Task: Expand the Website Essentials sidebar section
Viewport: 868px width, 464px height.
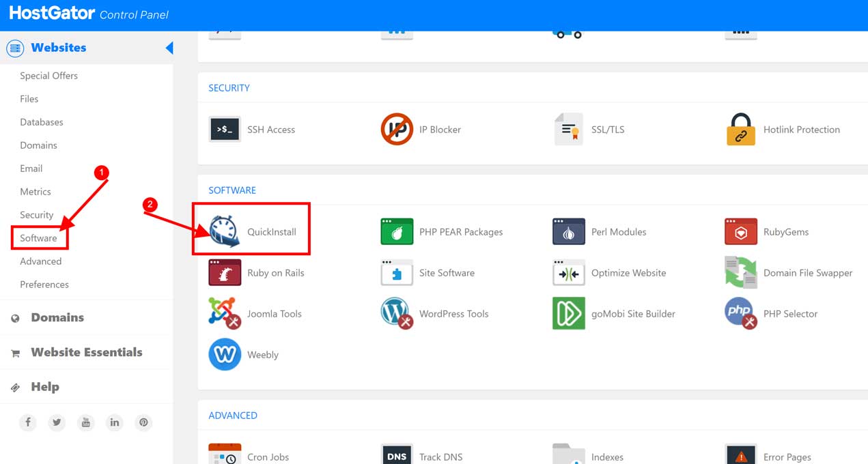Action: (86, 352)
